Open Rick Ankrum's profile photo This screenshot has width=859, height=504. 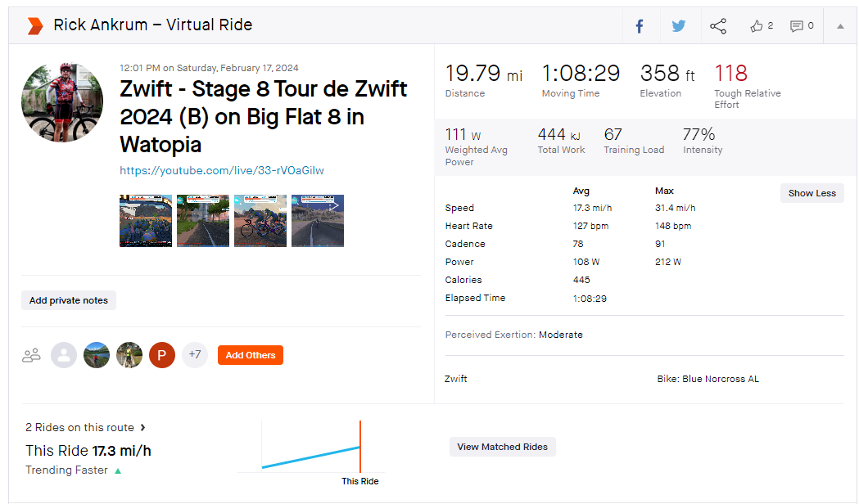[x=62, y=101]
